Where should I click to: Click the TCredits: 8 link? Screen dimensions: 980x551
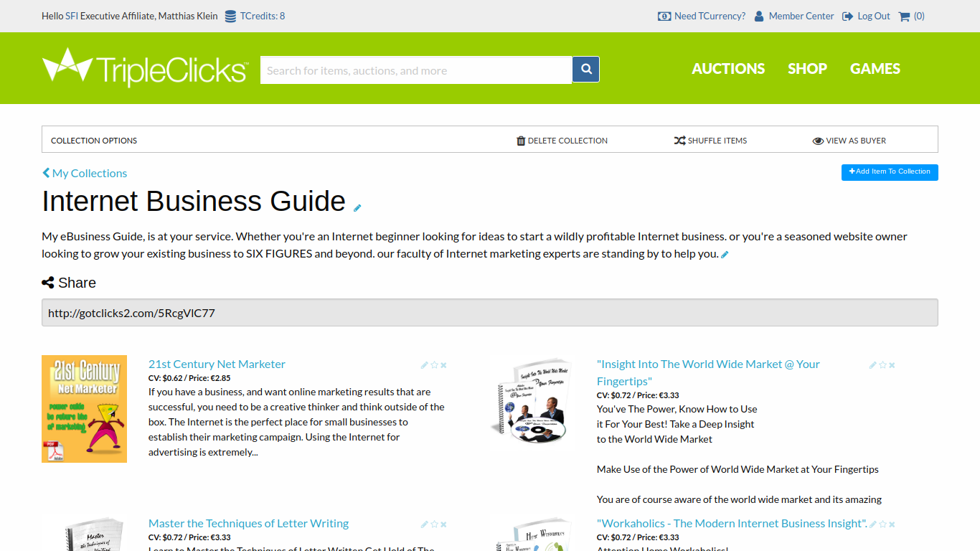tap(263, 16)
